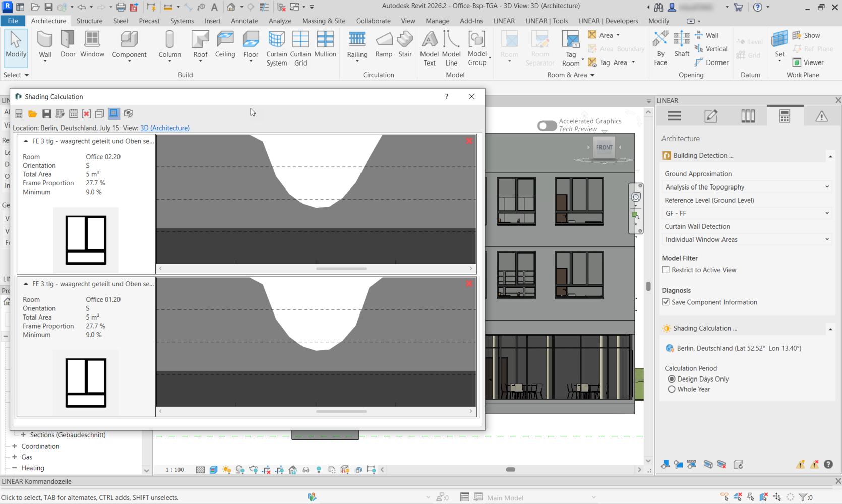This screenshot has width=842, height=504.
Task: Open the 3D (Architecture) view link
Action: (x=165, y=128)
